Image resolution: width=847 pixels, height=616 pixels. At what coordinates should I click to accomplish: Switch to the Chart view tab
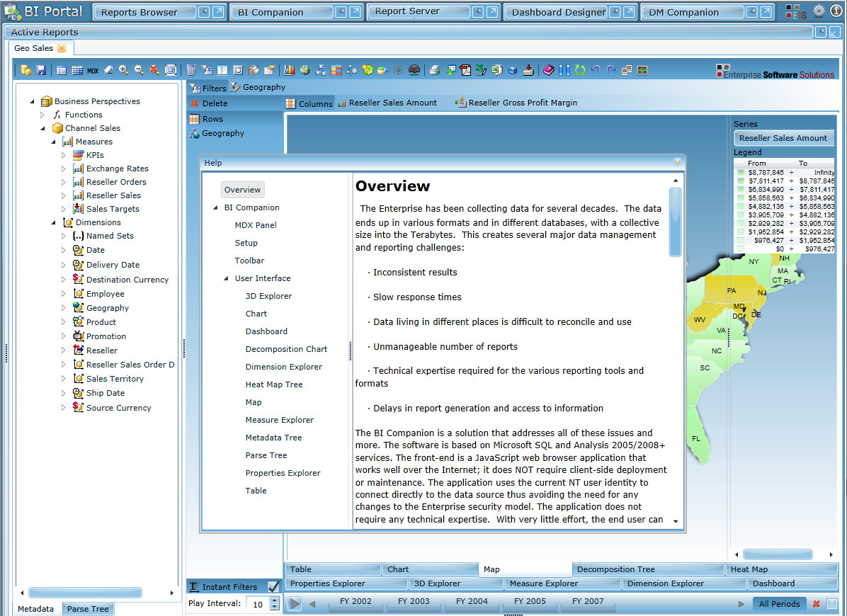(430, 569)
